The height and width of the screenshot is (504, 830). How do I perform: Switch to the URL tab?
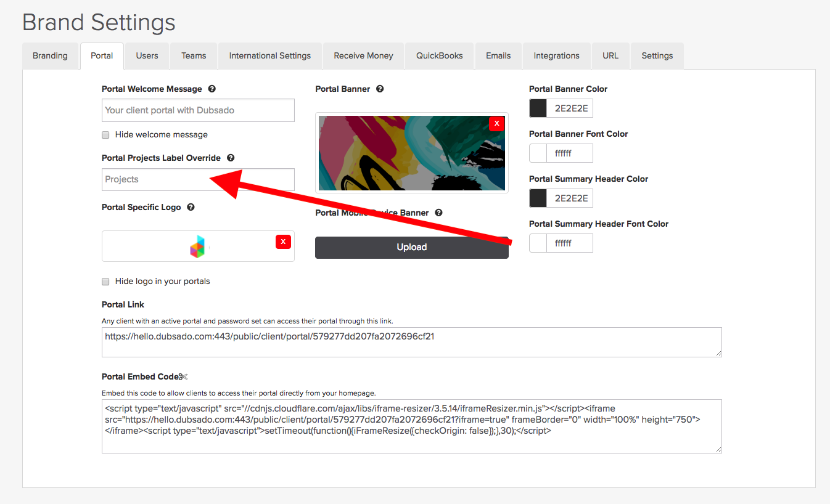(610, 55)
